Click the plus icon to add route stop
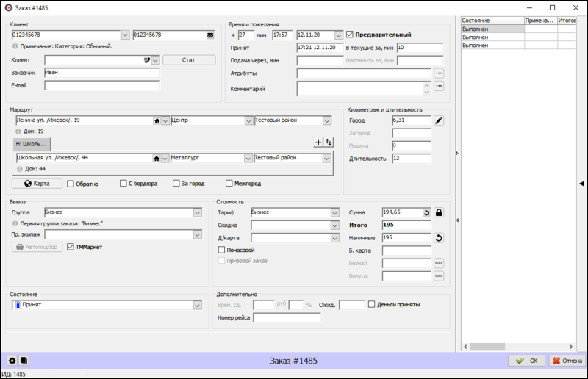 coord(318,142)
